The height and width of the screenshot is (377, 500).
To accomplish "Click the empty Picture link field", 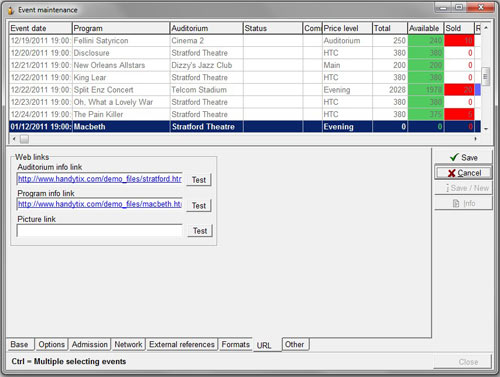I will 99,230.
